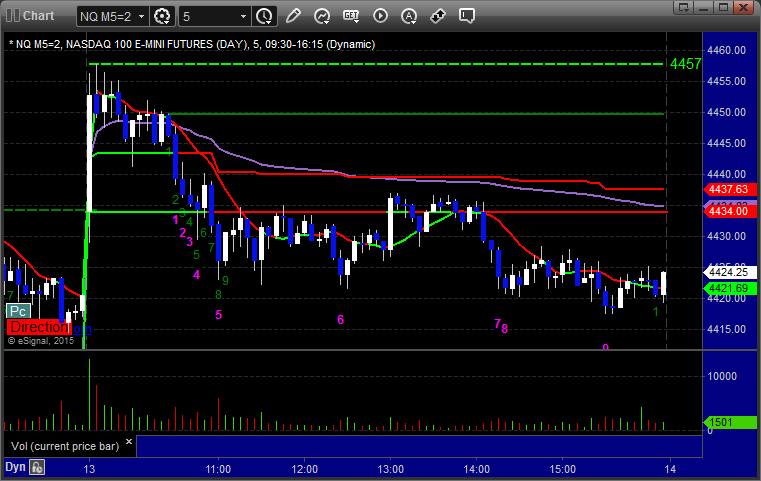Click the 12:00 time-axis label
761x481 pixels.
(304, 469)
